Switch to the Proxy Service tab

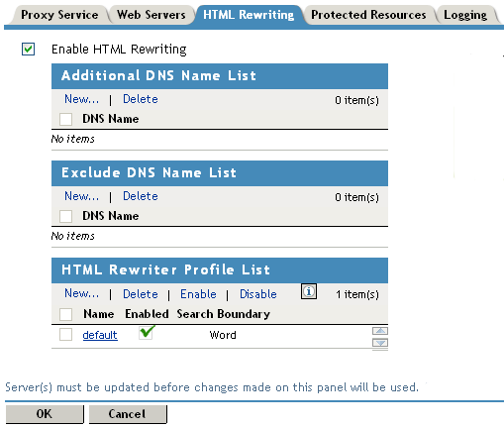click(x=59, y=15)
